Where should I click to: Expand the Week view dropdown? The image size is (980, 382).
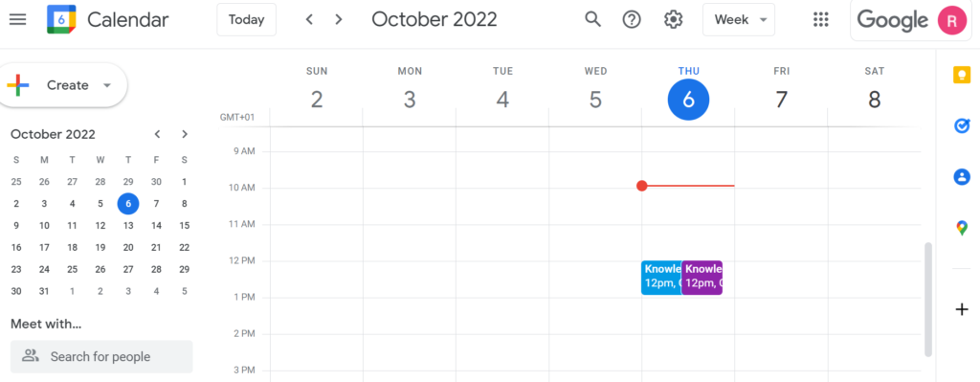(739, 19)
